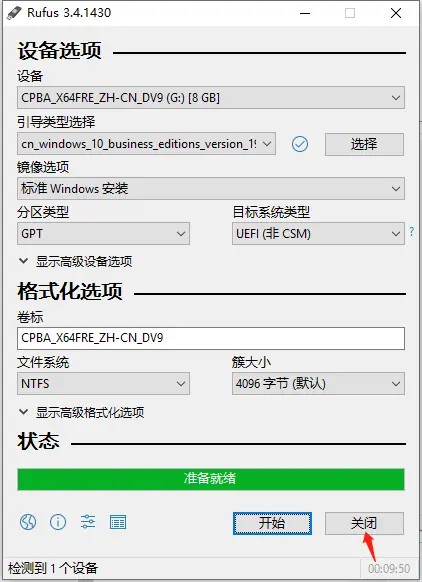The image size is (422, 582).
Task: Click the question mark help icon
Action: click(412, 231)
